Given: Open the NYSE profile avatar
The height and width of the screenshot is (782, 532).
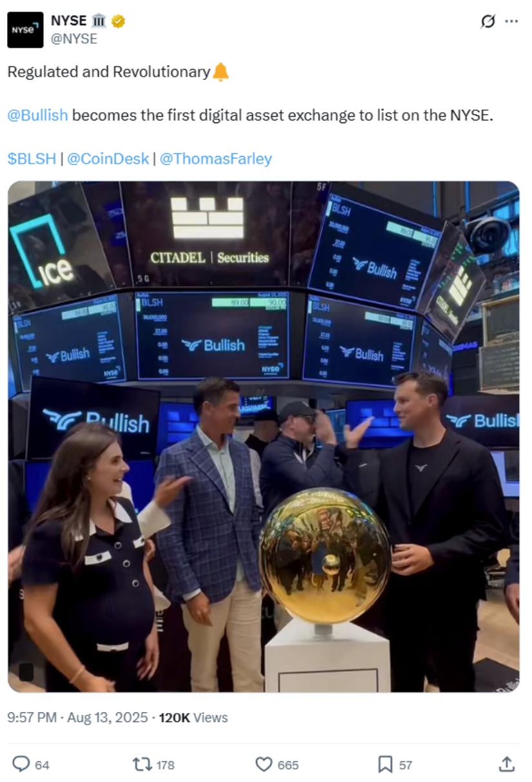Looking at the screenshot, I should click(x=25, y=30).
